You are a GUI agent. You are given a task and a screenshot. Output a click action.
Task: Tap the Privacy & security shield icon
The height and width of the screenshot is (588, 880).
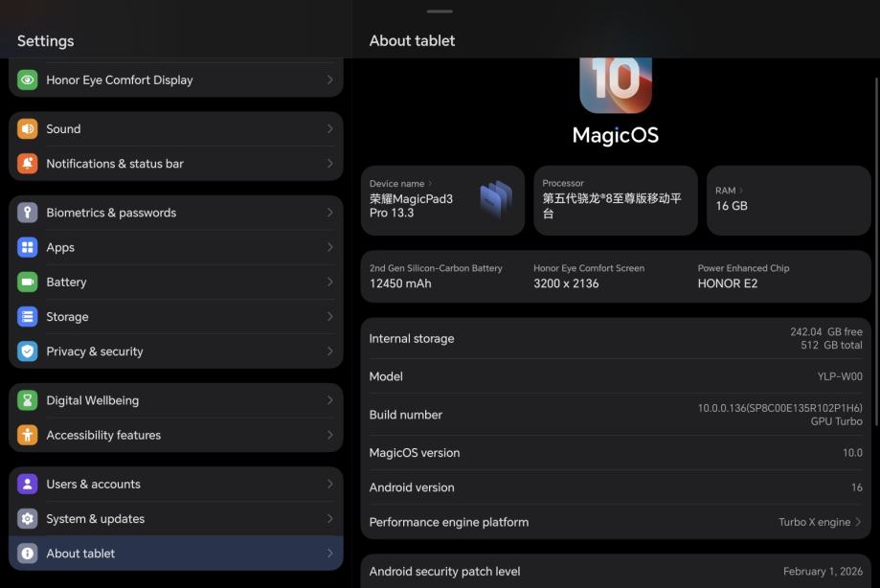[x=27, y=351]
